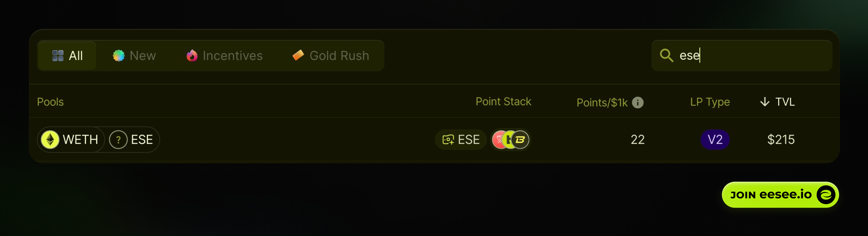Open the Incentives tab

click(224, 56)
